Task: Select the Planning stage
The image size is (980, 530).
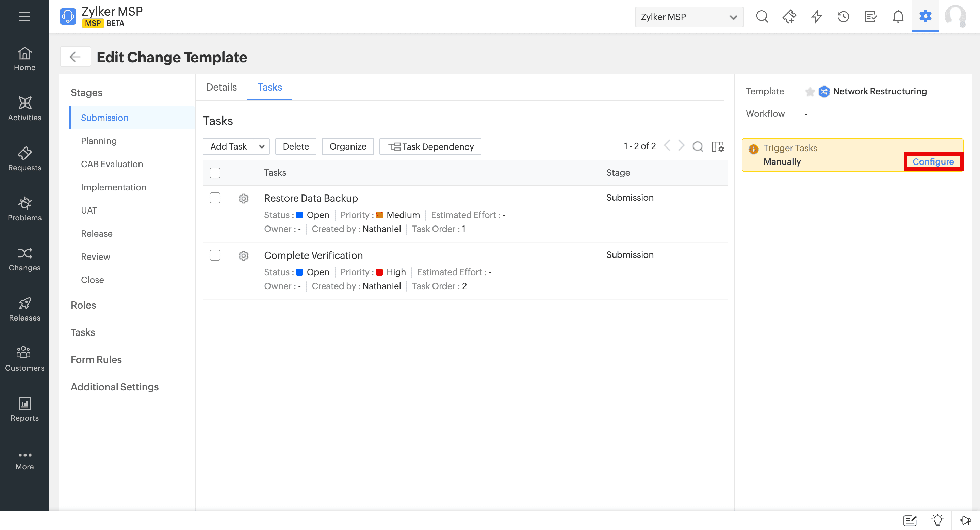Action: tap(99, 141)
